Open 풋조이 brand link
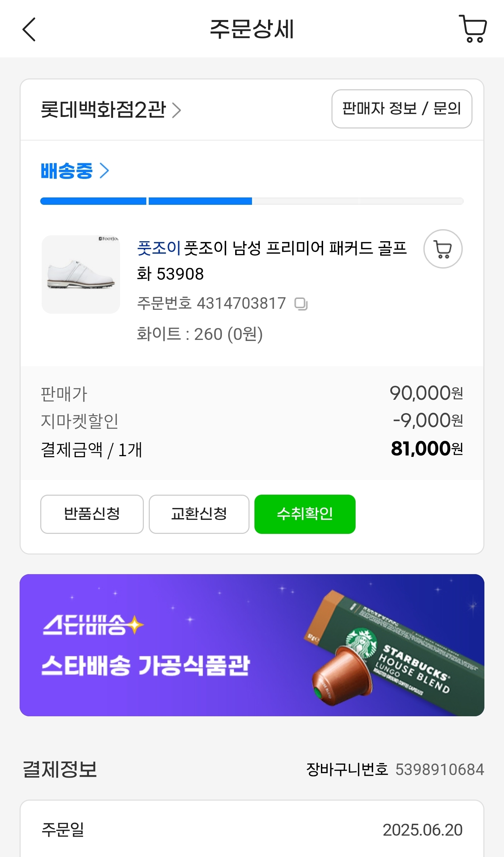The height and width of the screenshot is (857, 504). click(159, 248)
